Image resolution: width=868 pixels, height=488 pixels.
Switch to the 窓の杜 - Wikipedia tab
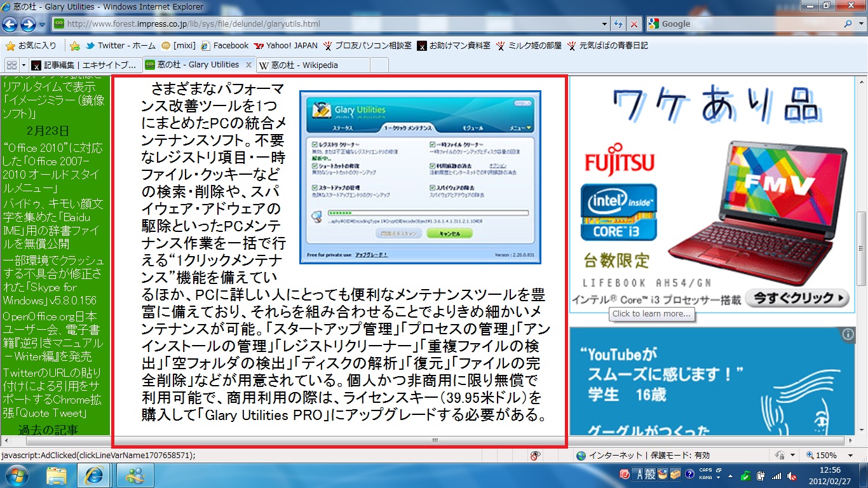pyautogui.click(x=313, y=65)
